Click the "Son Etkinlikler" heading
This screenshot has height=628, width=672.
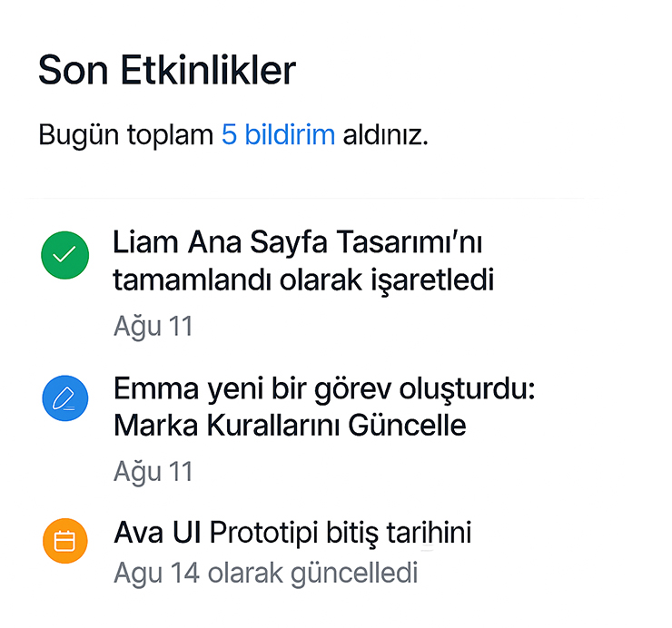tap(167, 71)
